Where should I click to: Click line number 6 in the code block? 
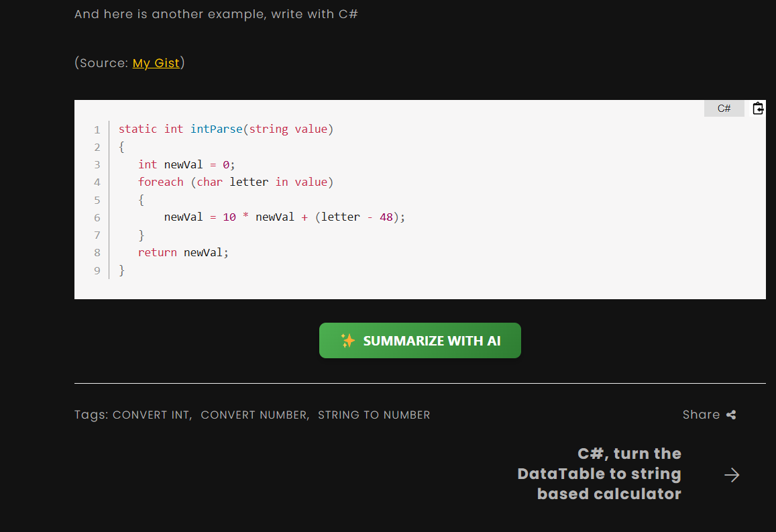(97, 217)
